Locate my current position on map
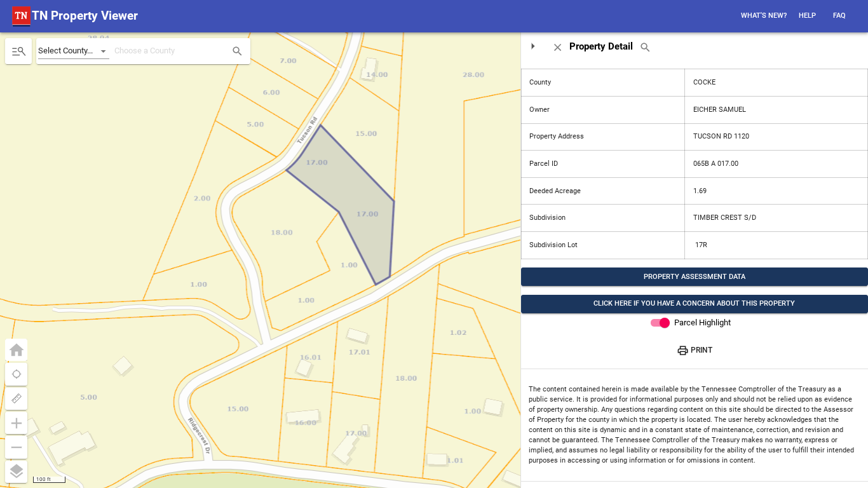 coord(17,374)
